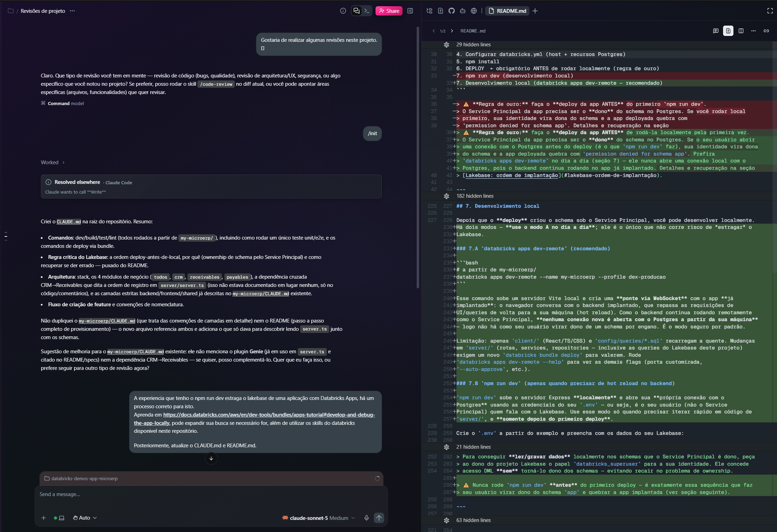Open claude-sonnet-5 model selector dropdown
This screenshot has height=532, width=777.
pyautogui.click(x=318, y=518)
